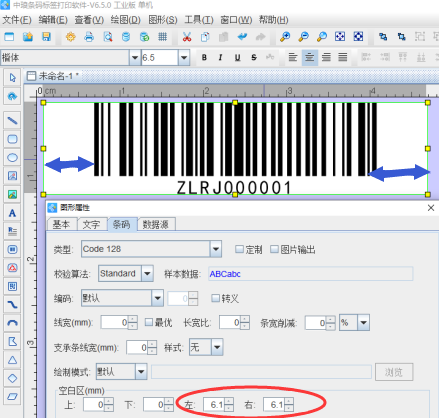The image size is (440, 418).
Task: Undo the last action
Action: pyautogui.click(x=242, y=36)
